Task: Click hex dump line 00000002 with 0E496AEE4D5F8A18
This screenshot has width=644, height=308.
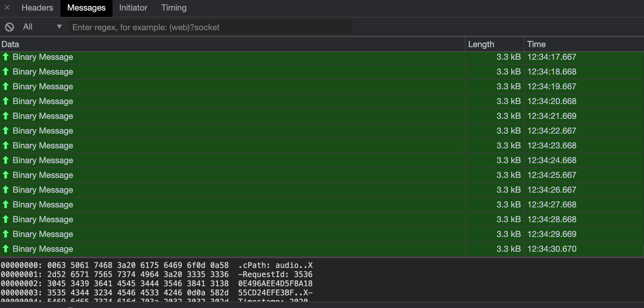Action: tap(157, 284)
